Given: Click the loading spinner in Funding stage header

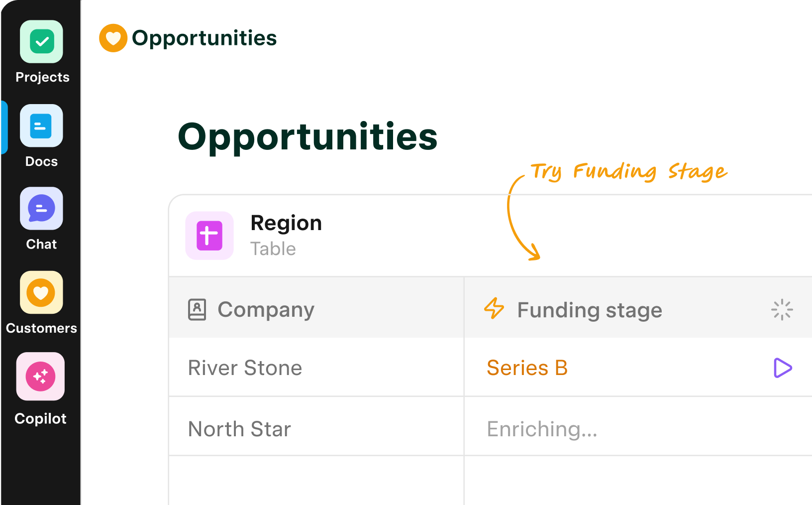Looking at the screenshot, I should [782, 310].
